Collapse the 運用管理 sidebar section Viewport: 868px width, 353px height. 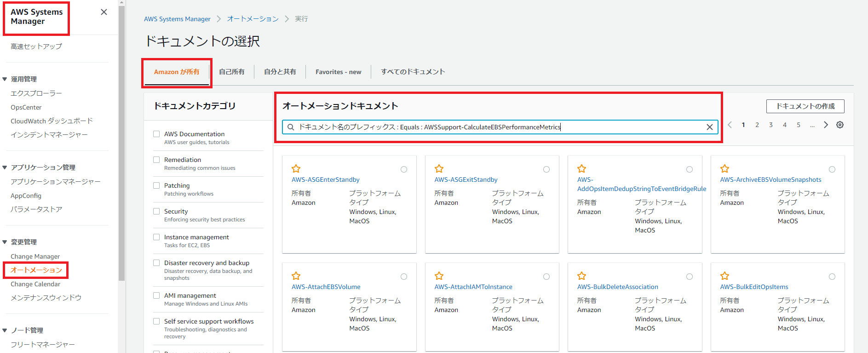[x=5, y=79]
